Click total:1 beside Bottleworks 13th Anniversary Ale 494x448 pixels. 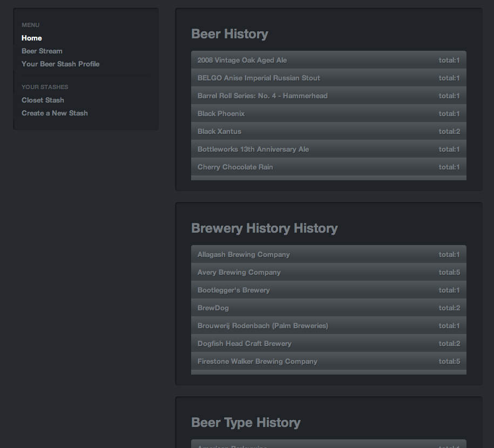(x=449, y=150)
